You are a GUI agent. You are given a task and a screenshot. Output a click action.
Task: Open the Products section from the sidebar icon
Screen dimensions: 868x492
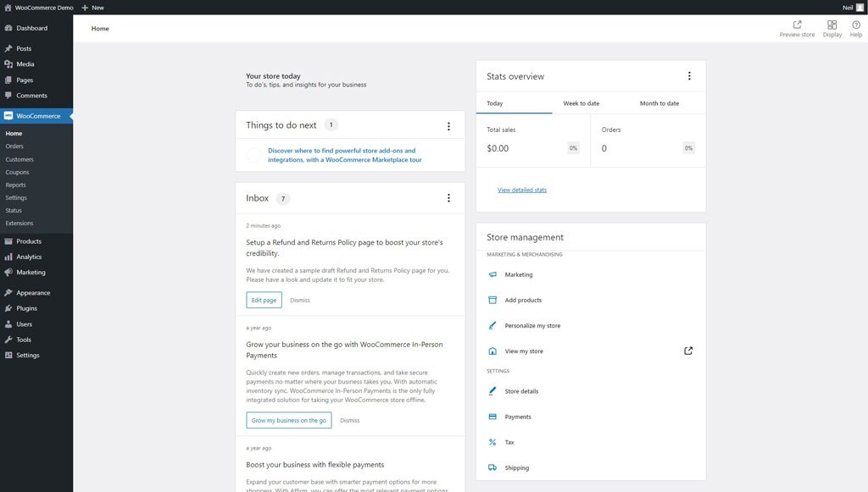point(8,240)
